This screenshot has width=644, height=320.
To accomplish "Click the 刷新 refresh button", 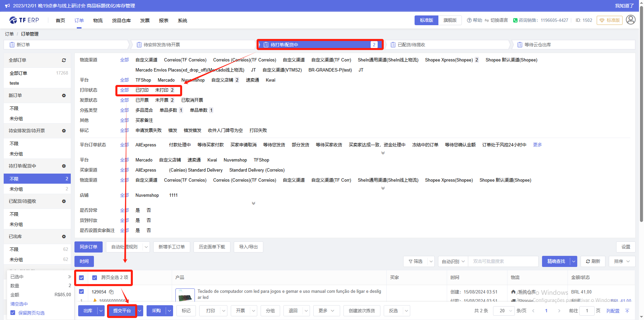I will pyautogui.click(x=593, y=261).
